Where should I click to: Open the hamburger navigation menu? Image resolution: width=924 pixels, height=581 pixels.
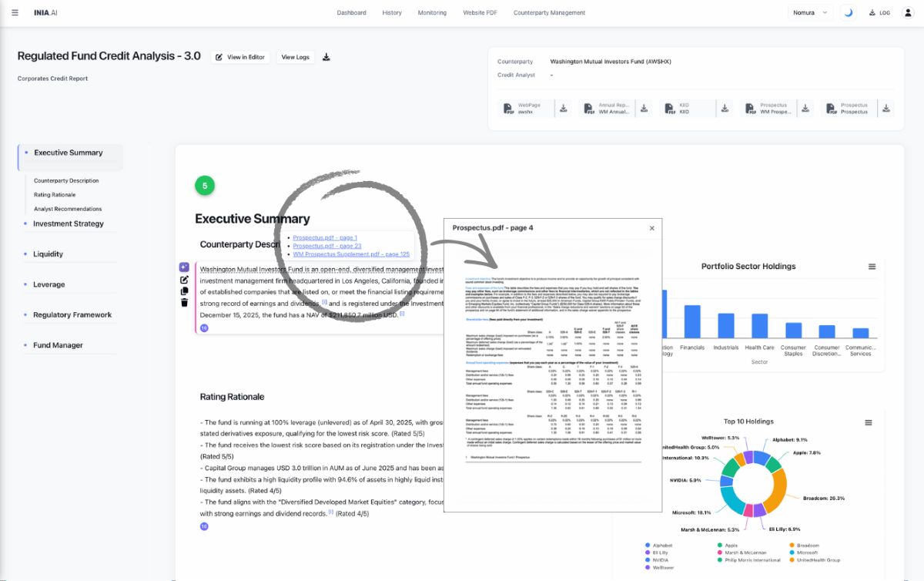[15, 13]
